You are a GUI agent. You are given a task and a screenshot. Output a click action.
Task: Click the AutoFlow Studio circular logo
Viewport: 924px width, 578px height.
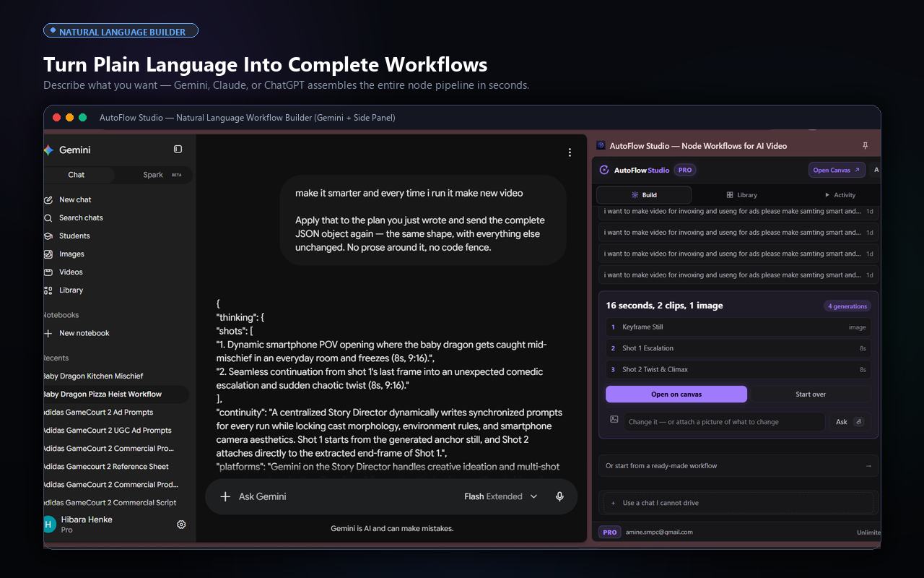pyautogui.click(x=604, y=171)
